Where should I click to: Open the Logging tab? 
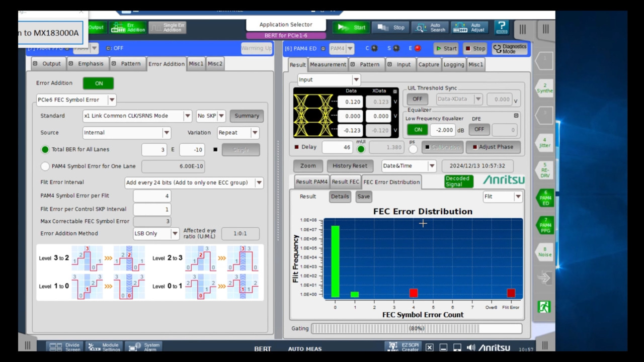pos(454,64)
